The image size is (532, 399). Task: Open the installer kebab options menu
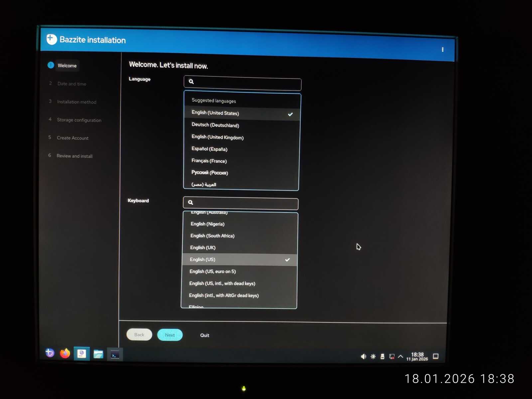tap(443, 50)
